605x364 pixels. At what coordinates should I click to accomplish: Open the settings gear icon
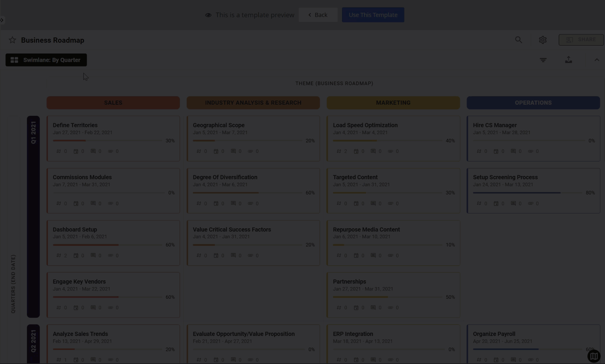pyautogui.click(x=543, y=40)
